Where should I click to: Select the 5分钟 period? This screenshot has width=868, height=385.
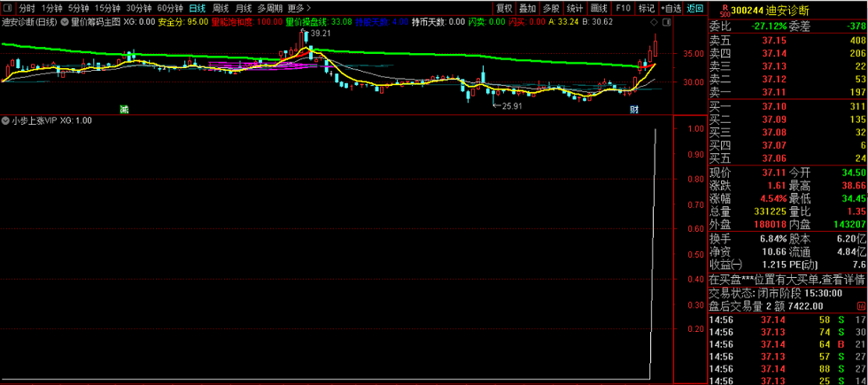point(78,8)
